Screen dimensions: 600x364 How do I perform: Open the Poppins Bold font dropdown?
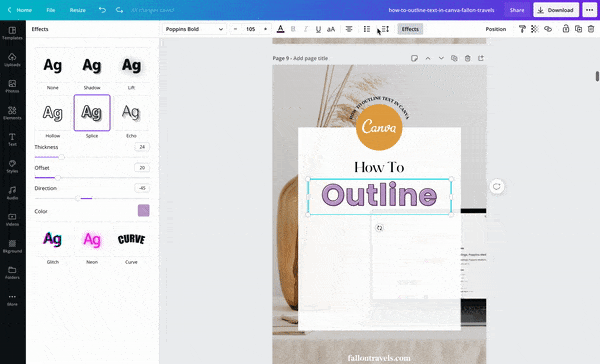tap(194, 29)
